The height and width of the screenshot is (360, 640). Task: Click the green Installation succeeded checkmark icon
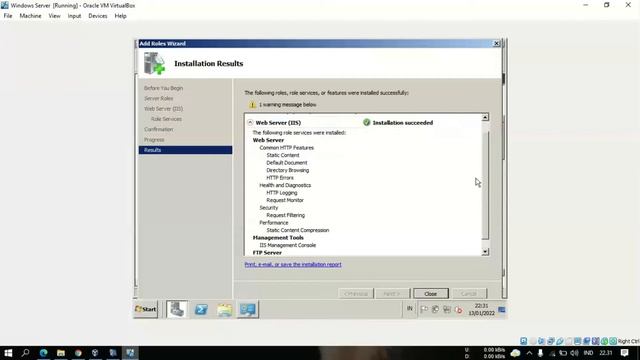click(367, 122)
